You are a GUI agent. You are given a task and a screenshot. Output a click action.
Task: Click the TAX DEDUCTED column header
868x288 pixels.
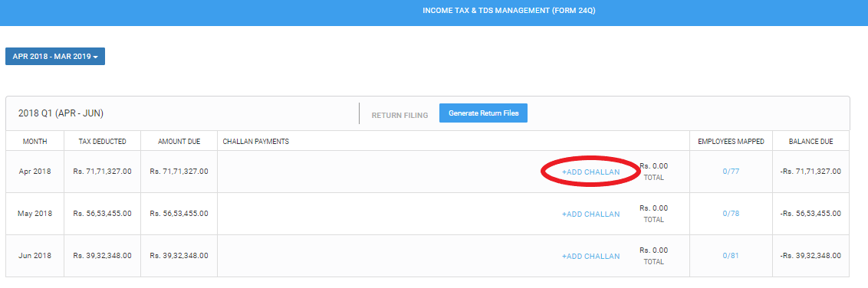(x=103, y=142)
